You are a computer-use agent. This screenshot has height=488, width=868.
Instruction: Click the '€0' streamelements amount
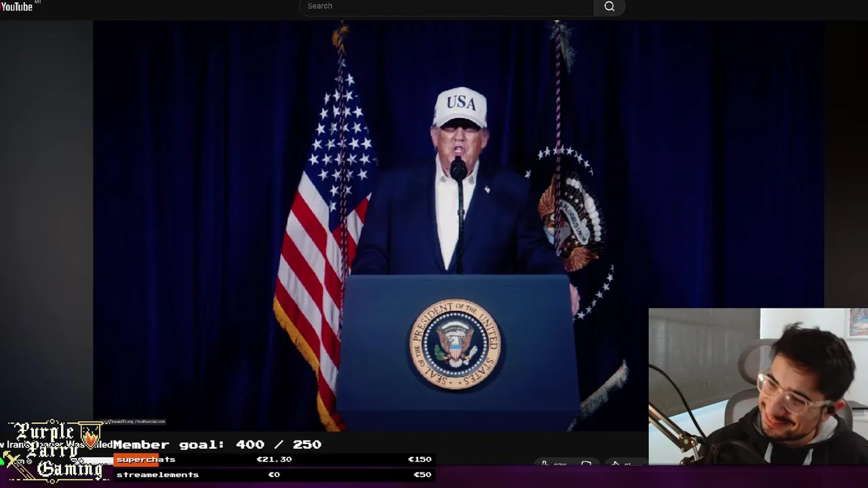coord(274,474)
